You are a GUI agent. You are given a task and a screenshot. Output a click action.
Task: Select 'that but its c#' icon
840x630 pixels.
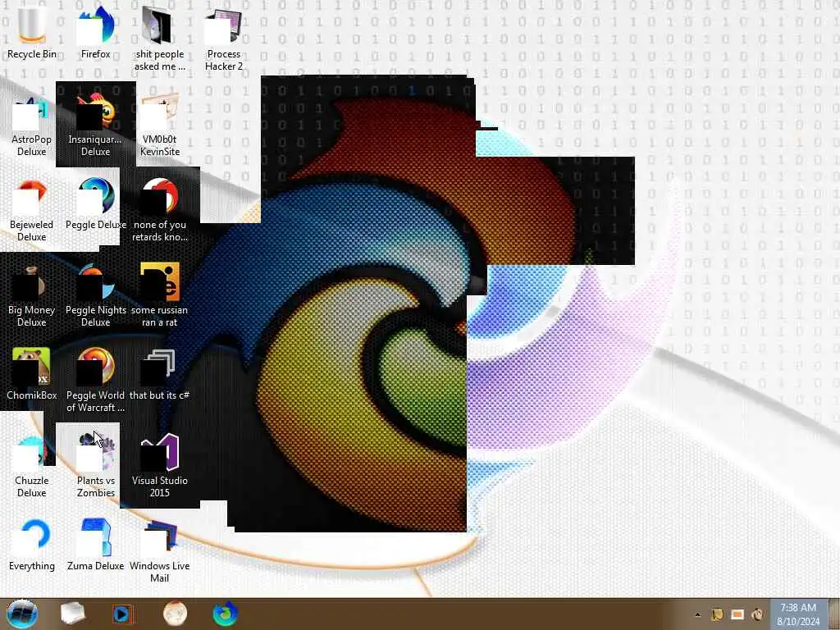[160, 374]
